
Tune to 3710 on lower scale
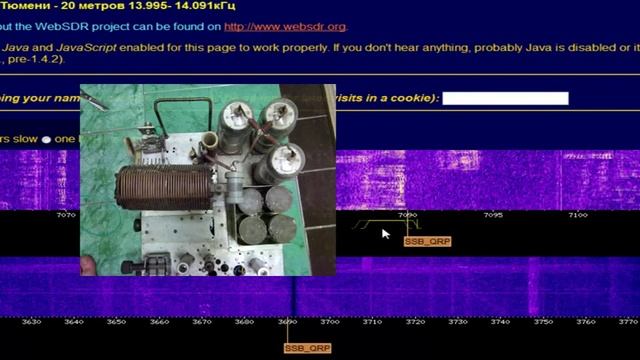[x=372, y=322]
